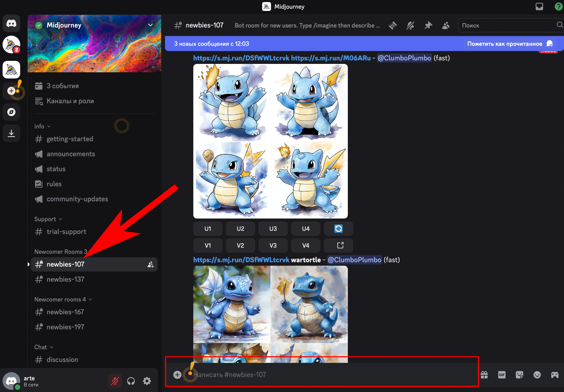Toggle headphones deafen

pyautogui.click(x=131, y=381)
